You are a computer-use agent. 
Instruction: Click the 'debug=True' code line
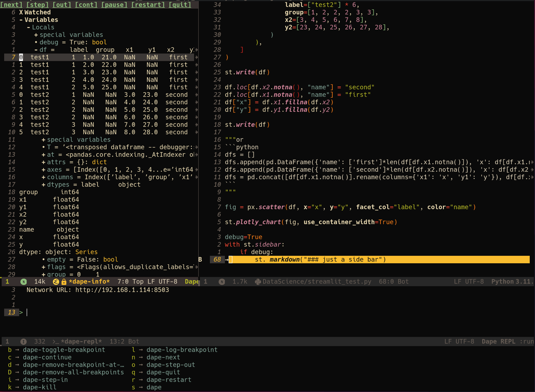point(243,237)
